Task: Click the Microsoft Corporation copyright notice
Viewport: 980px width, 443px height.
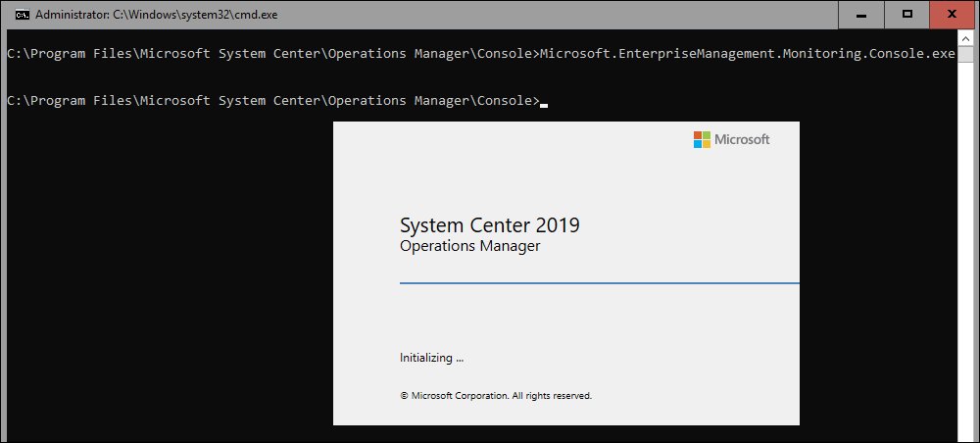Action: [x=496, y=396]
